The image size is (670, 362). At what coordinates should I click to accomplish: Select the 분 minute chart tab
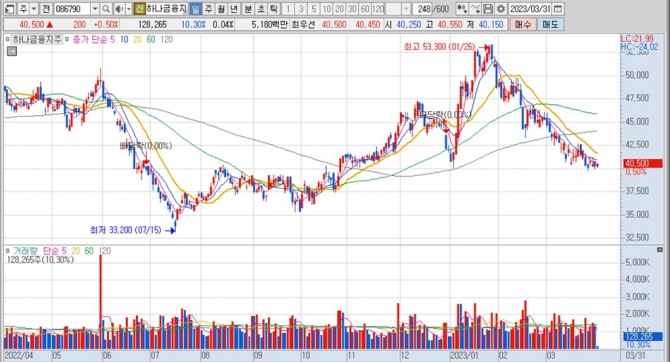248,9
